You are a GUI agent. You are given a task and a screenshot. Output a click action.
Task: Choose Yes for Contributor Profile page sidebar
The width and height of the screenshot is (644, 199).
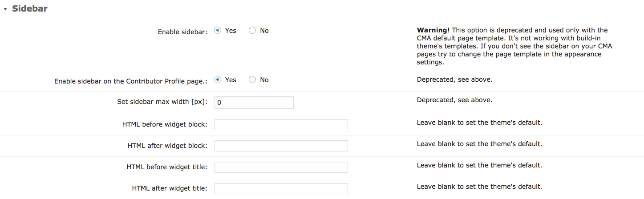pos(218,80)
